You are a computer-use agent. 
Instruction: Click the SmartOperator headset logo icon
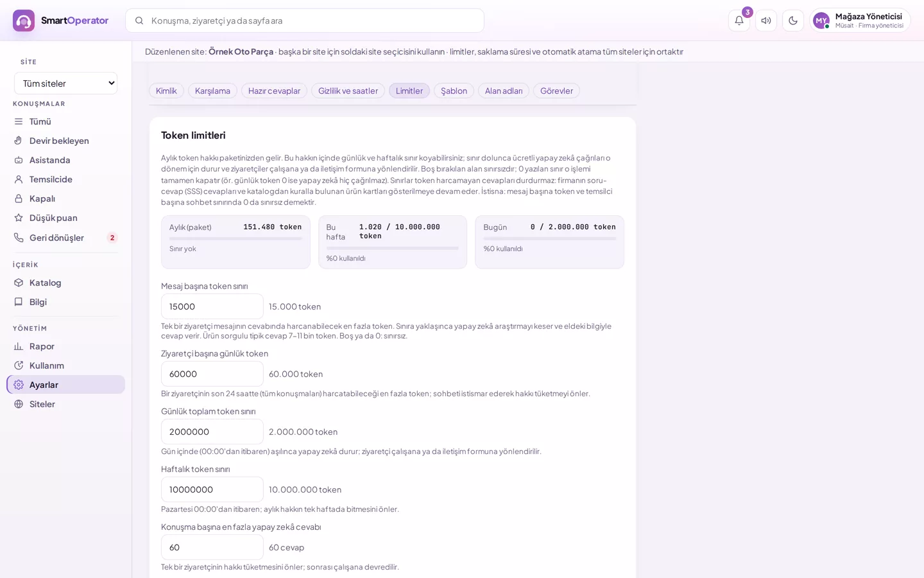(x=24, y=21)
